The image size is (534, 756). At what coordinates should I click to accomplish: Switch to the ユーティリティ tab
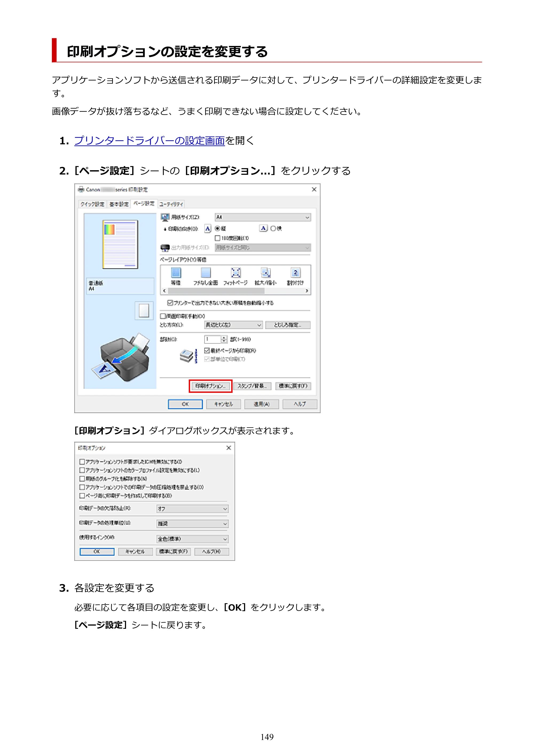pos(171,204)
